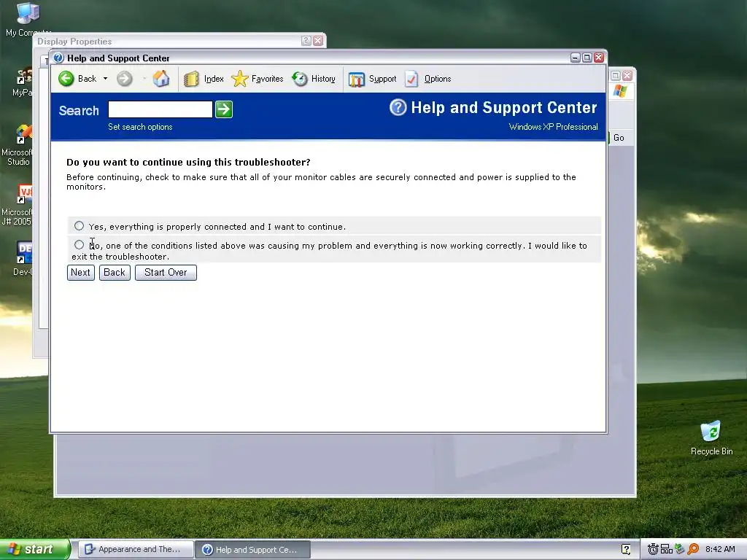Maximize the Help and Support Center window
Screen dimensions: 747x560
[587, 58]
